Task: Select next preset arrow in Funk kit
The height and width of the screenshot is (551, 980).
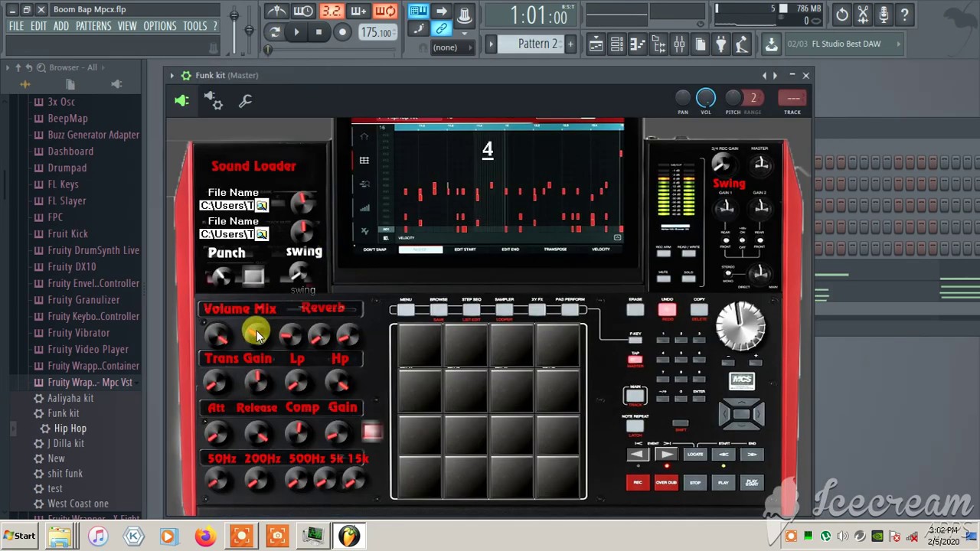Action: click(775, 75)
